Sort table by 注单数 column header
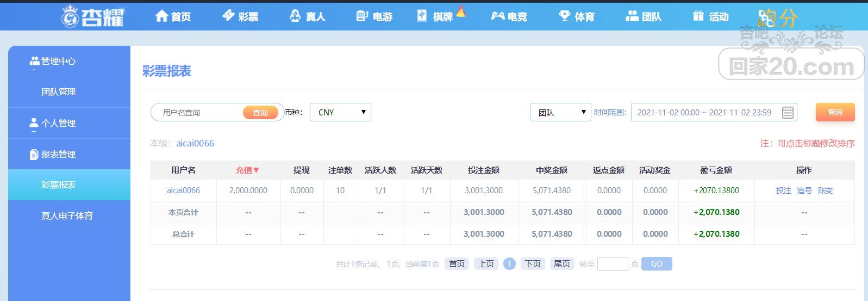 [340, 170]
